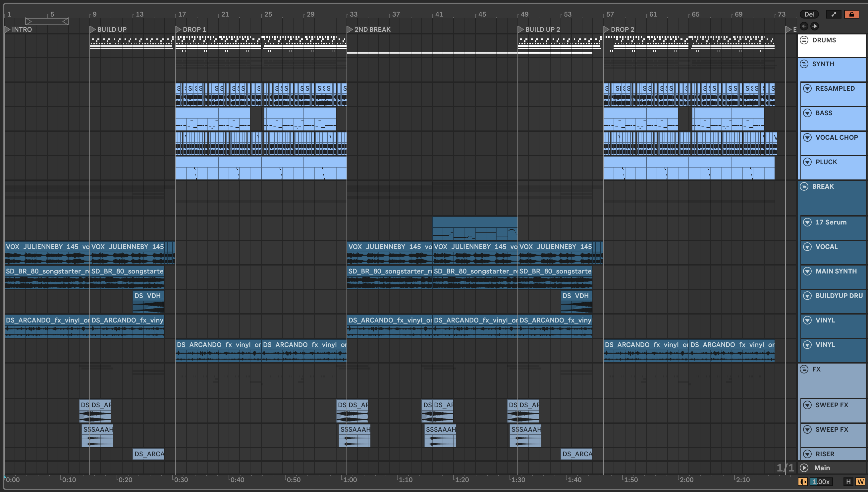Select the 17 Serum MIDI clip

(x=475, y=228)
